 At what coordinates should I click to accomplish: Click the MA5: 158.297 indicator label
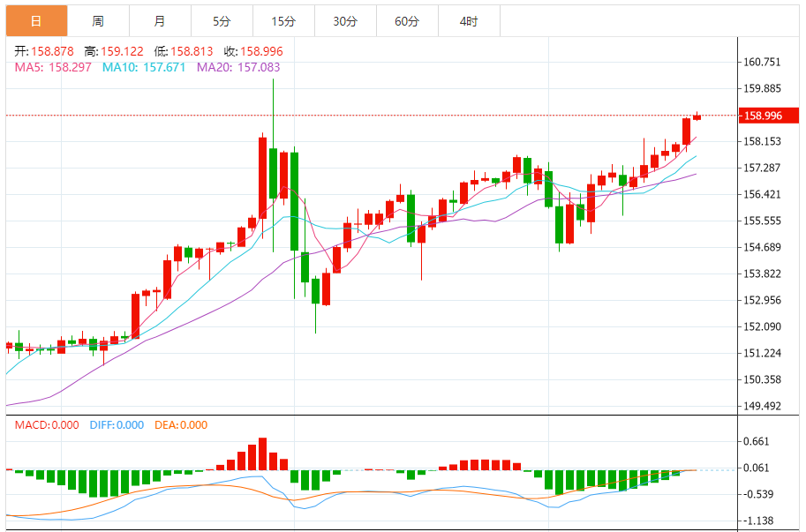[53, 67]
